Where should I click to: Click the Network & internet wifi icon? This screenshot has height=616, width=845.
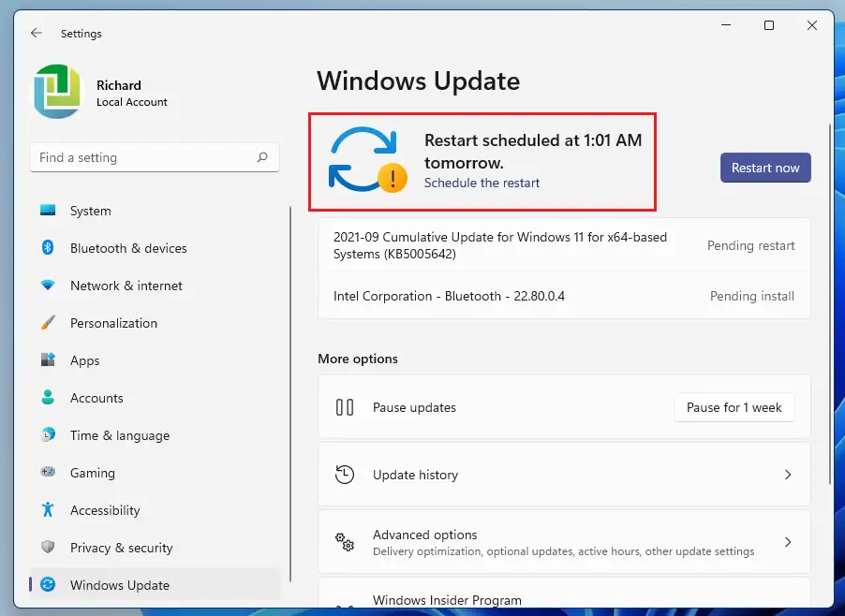[48, 285]
